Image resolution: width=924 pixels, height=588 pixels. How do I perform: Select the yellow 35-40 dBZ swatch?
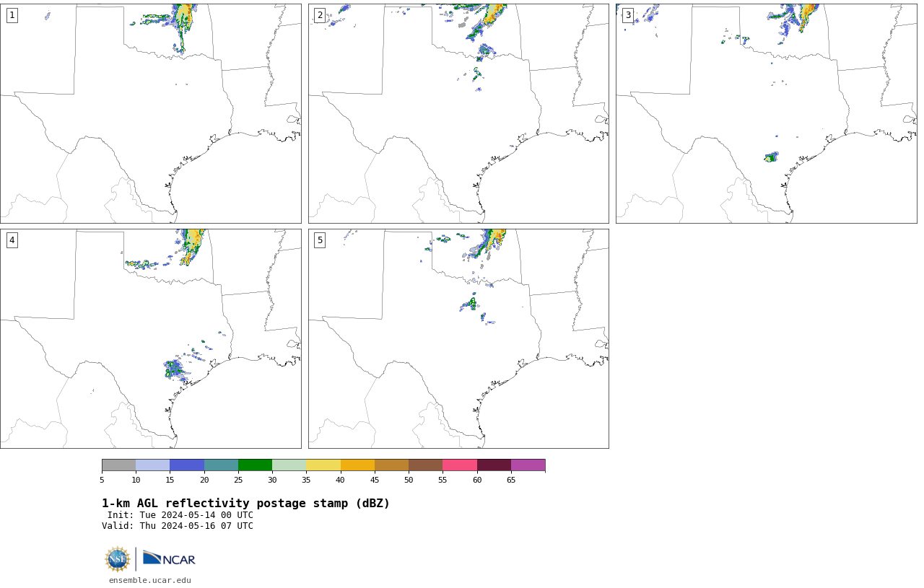[x=323, y=465]
